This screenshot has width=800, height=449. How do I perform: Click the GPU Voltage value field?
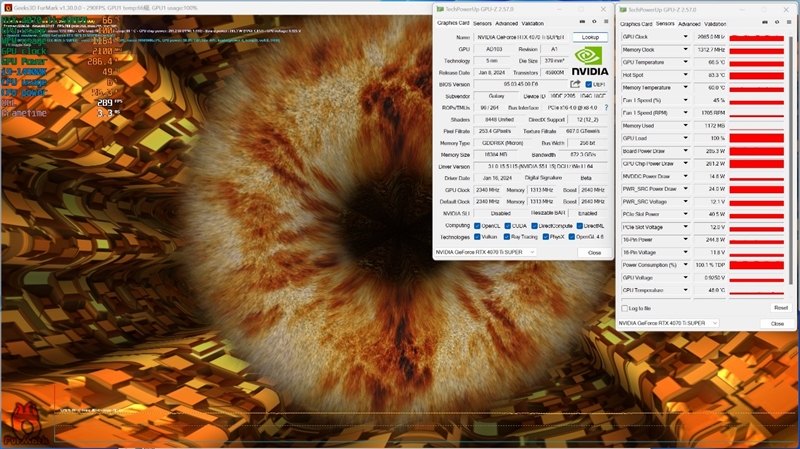(710, 278)
